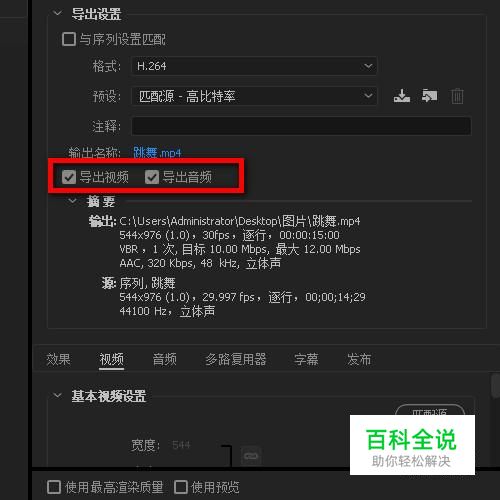Uncheck 导出视频 checkbox
The image size is (500, 500).
[69, 177]
